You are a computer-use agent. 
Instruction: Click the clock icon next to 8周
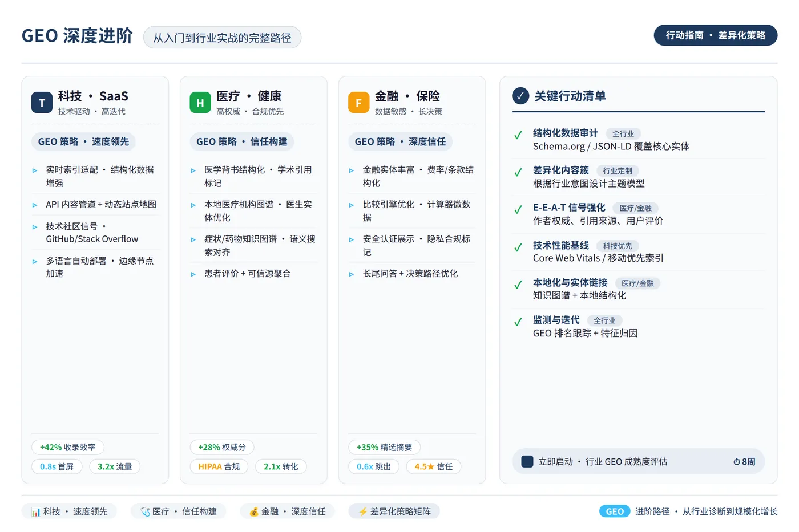(x=736, y=462)
